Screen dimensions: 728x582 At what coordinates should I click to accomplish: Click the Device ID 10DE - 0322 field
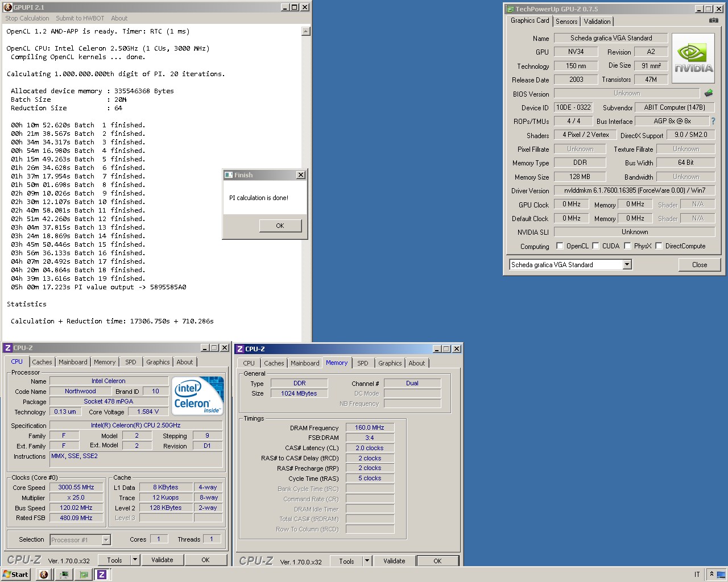tap(573, 107)
